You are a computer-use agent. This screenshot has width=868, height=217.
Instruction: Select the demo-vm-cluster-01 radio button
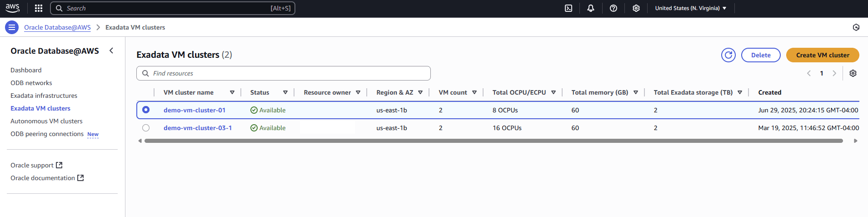146,110
